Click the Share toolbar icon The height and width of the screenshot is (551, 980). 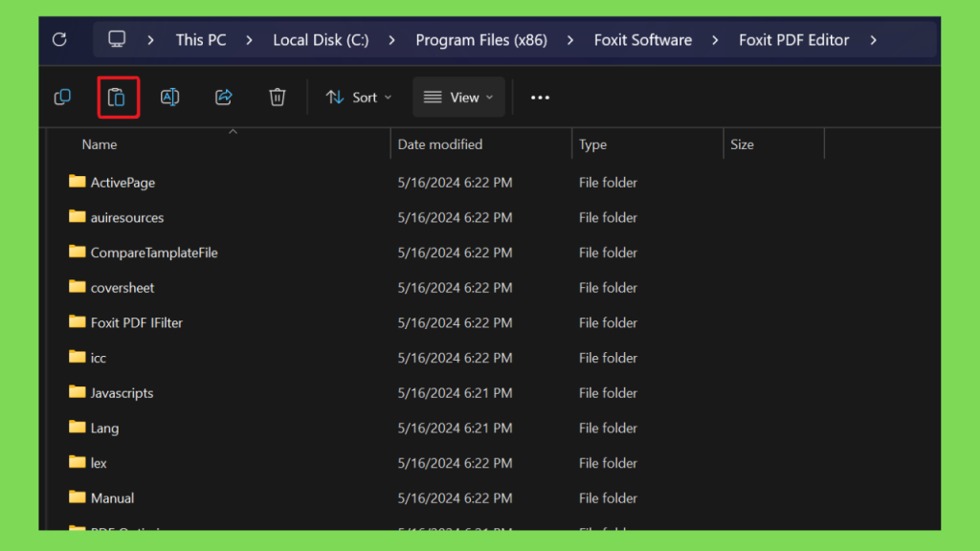pos(224,97)
